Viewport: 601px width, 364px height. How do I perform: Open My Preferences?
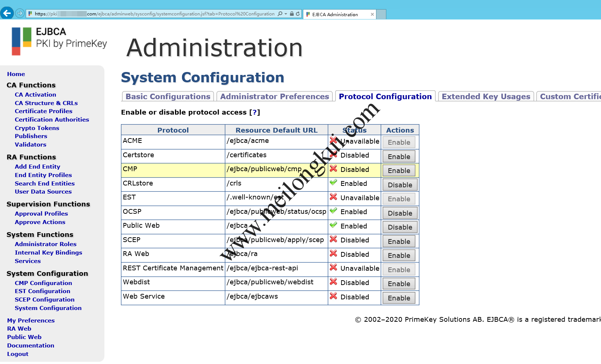pos(31,320)
